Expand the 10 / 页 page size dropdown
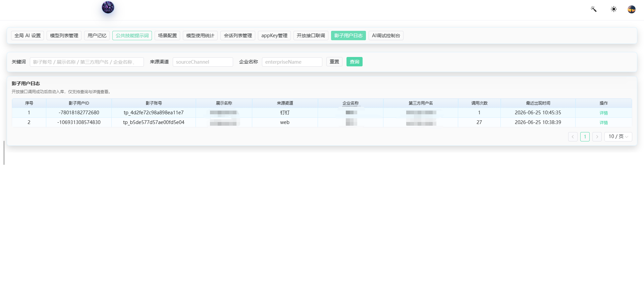Screen dimensions: 644x305 618,137
